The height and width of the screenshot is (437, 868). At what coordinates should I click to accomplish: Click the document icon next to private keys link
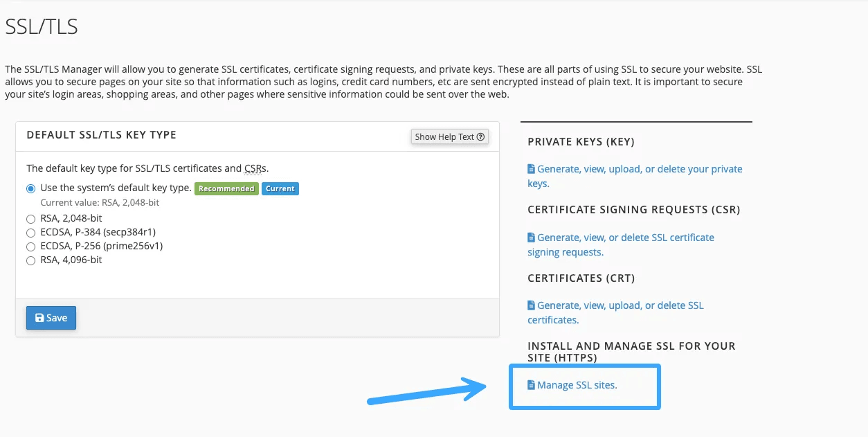point(531,168)
